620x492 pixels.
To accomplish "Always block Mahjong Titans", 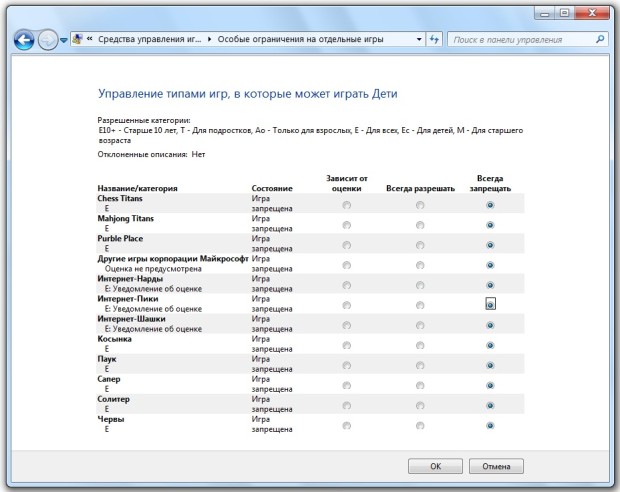I will coord(490,225).
